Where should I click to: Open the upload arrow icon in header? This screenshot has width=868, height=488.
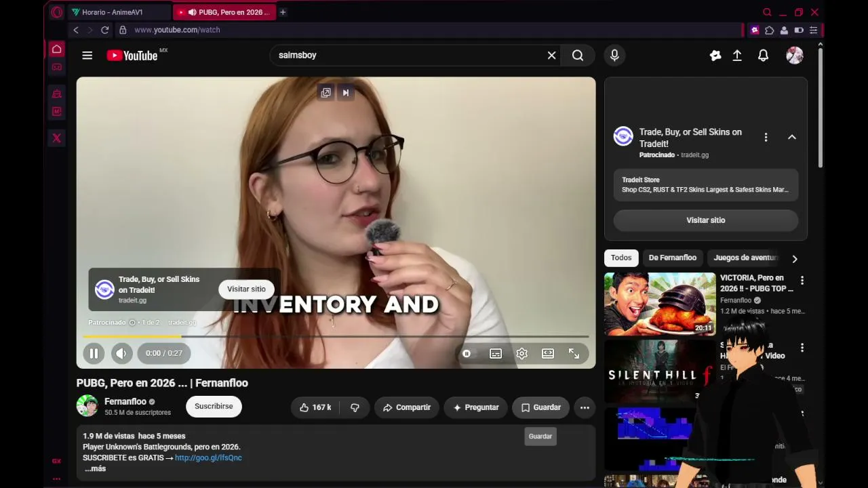point(737,56)
